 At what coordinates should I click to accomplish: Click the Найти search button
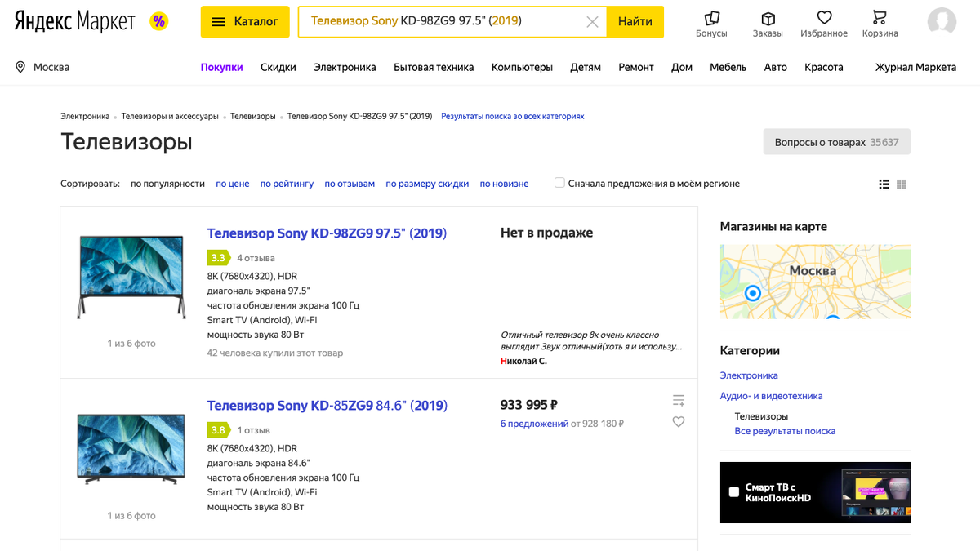tap(635, 22)
